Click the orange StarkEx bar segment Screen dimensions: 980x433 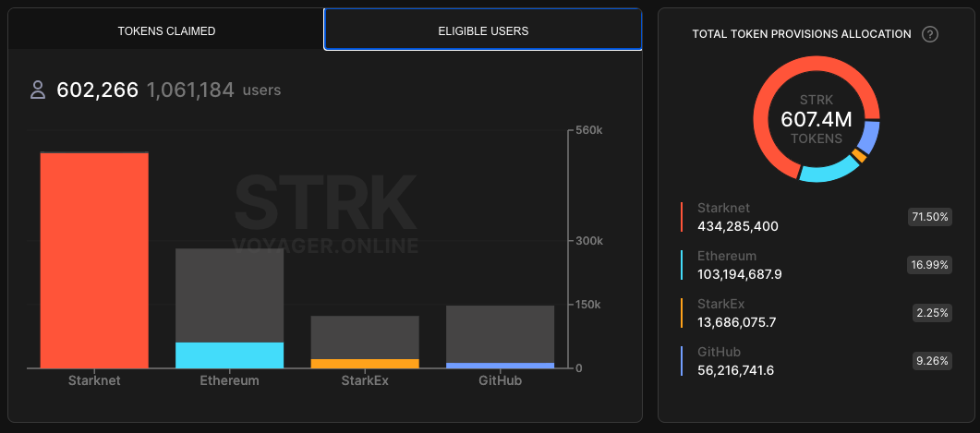pyautogui.click(x=365, y=364)
